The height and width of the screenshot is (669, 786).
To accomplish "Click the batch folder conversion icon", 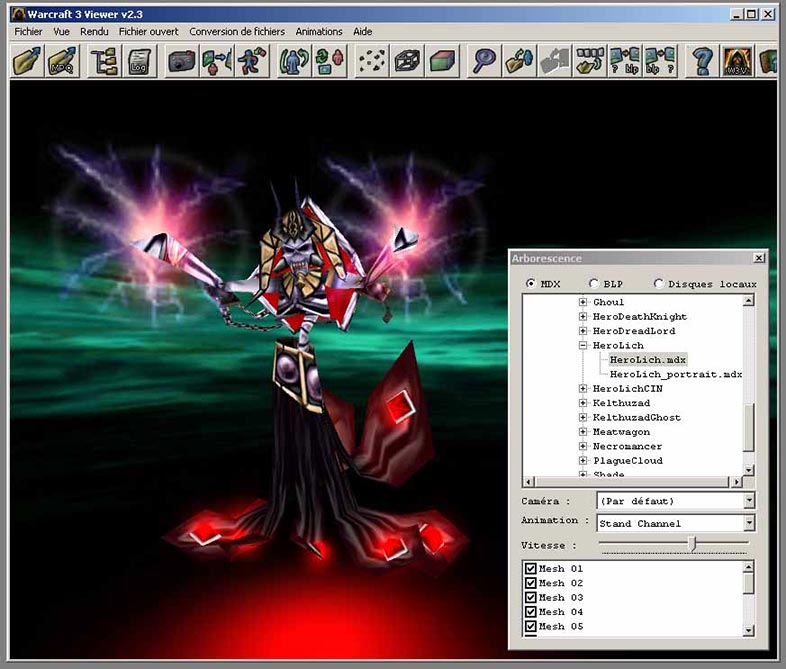I will (590, 61).
